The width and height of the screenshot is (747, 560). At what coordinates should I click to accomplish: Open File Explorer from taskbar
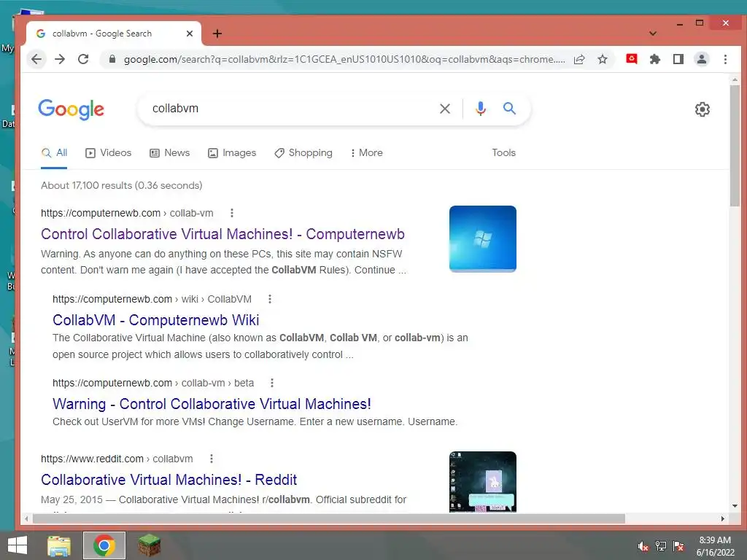click(x=59, y=545)
